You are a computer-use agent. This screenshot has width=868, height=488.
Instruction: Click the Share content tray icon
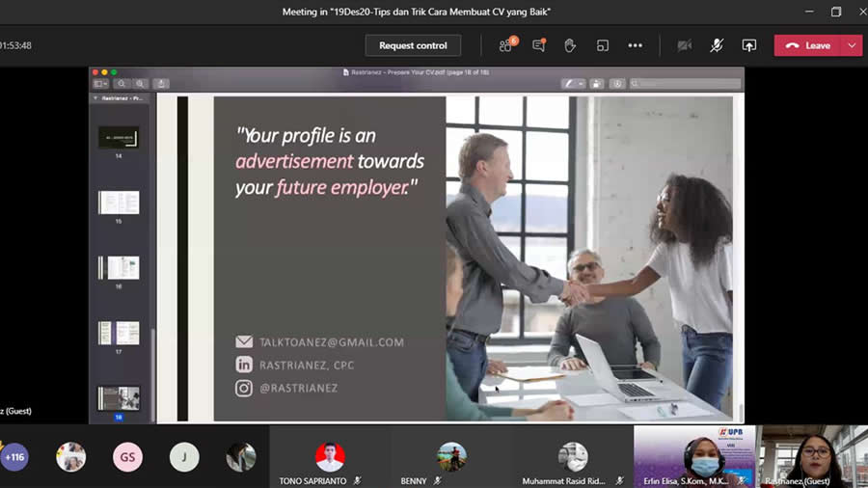click(x=748, y=45)
